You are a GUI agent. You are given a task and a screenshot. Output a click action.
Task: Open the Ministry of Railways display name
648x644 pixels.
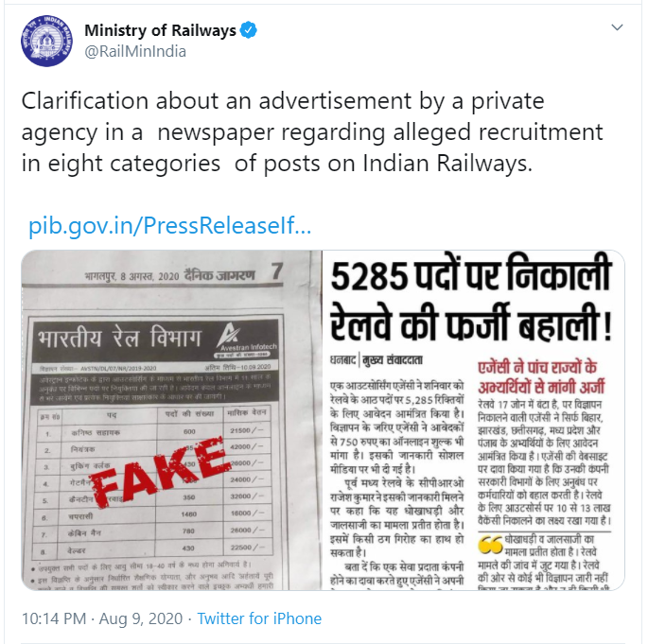(161, 30)
